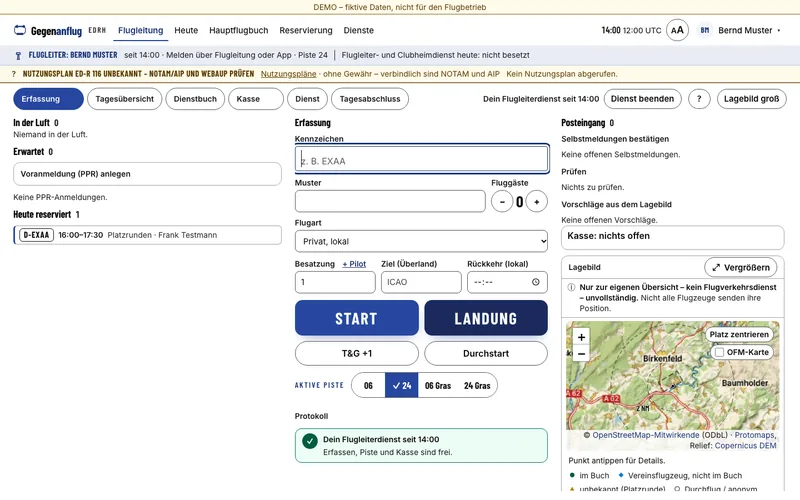Click the Vergrößern map button
This screenshot has width=800, height=500.
[x=740, y=267]
